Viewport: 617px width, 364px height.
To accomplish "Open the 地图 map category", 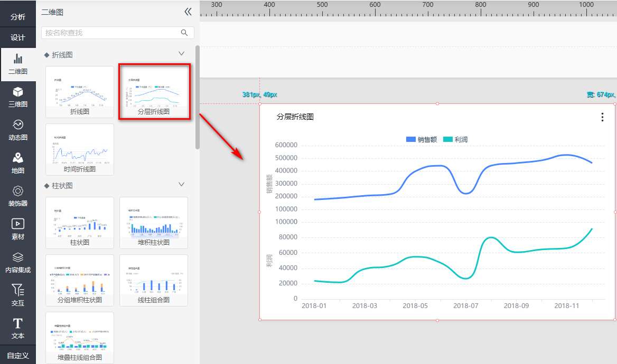I will 18,163.
